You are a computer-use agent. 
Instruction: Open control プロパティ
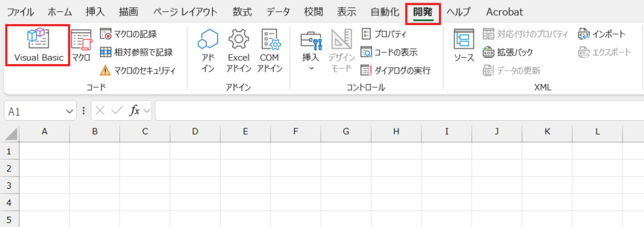pyautogui.click(x=384, y=34)
